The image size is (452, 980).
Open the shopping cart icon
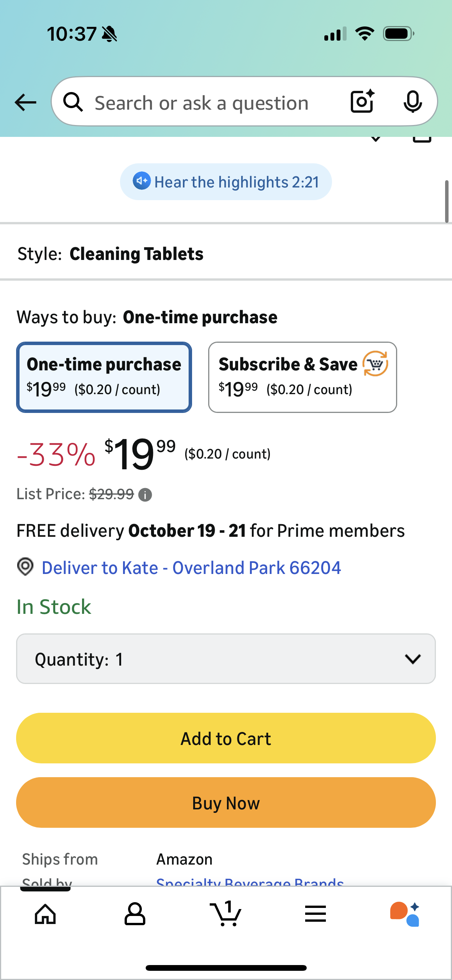tap(225, 914)
